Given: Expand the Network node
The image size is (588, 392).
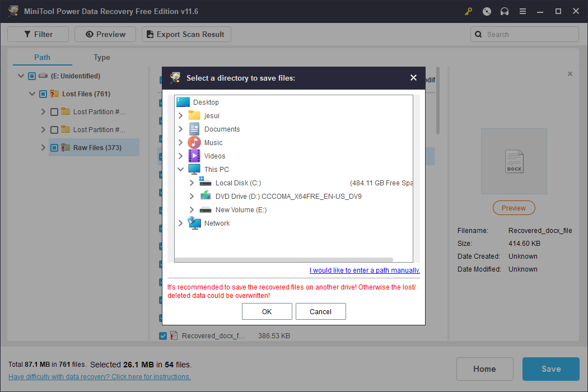Looking at the screenshot, I should pyautogui.click(x=180, y=223).
